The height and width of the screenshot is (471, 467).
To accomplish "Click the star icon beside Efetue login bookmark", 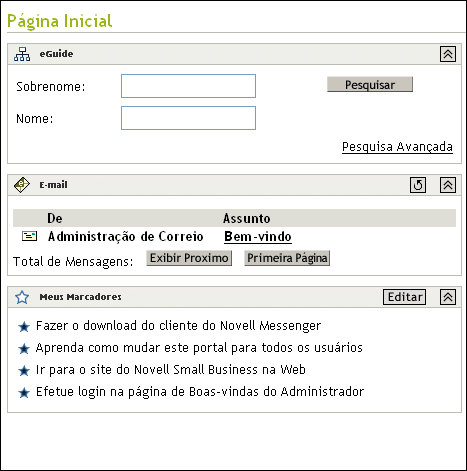I will pyautogui.click(x=24, y=393).
